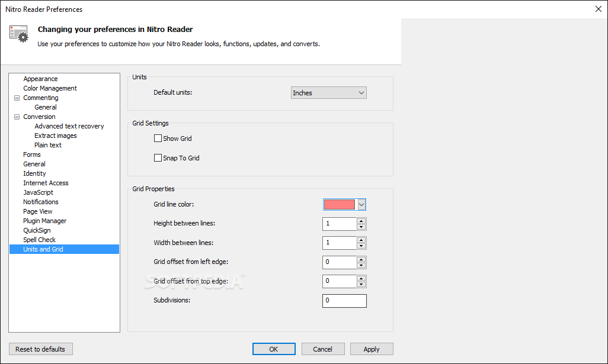
Task: Select Units and Grid category
Action: (64, 249)
